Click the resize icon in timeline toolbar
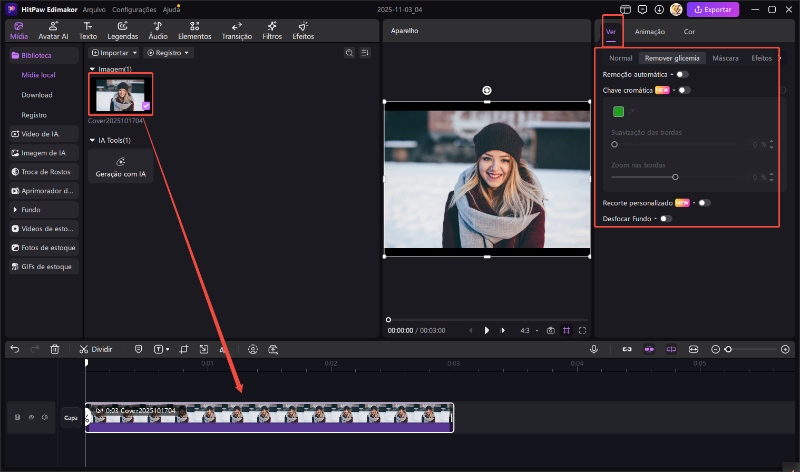The height and width of the screenshot is (472, 800). (204, 349)
